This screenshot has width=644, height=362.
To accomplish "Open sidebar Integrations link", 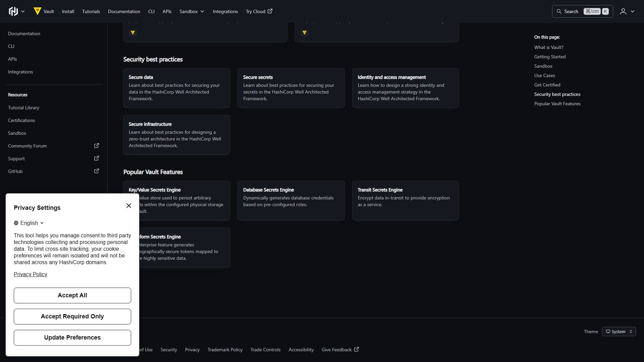I will click(20, 72).
